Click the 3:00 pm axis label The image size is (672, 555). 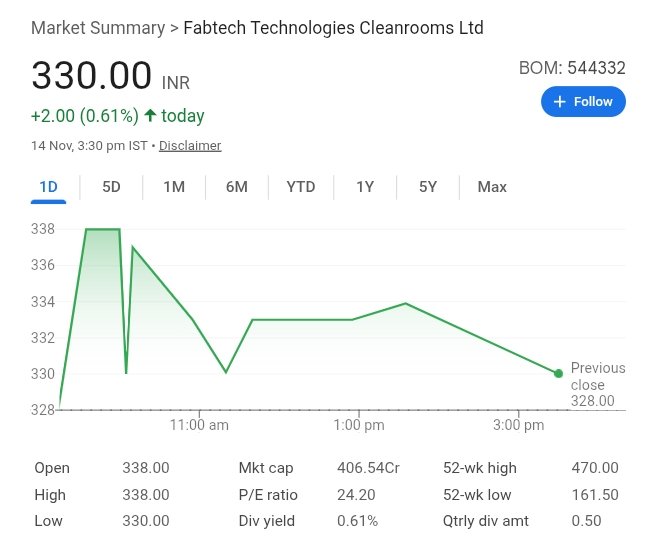(x=519, y=425)
